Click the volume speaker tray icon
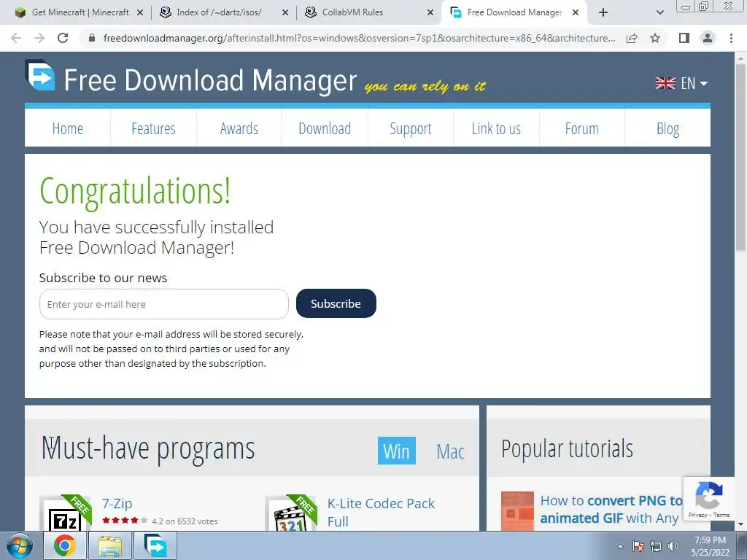Viewport: 747px width, 560px height. click(x=673, y=546)
